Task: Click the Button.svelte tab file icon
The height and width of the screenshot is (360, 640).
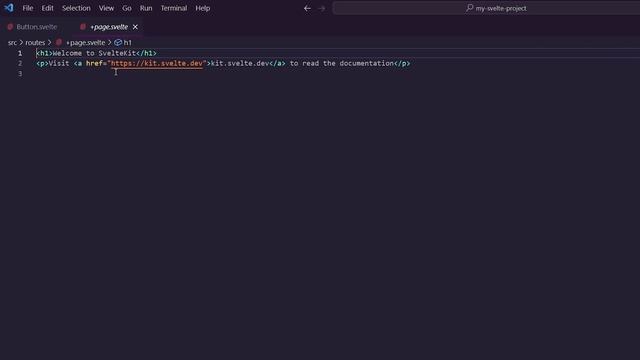Action: 10,27
